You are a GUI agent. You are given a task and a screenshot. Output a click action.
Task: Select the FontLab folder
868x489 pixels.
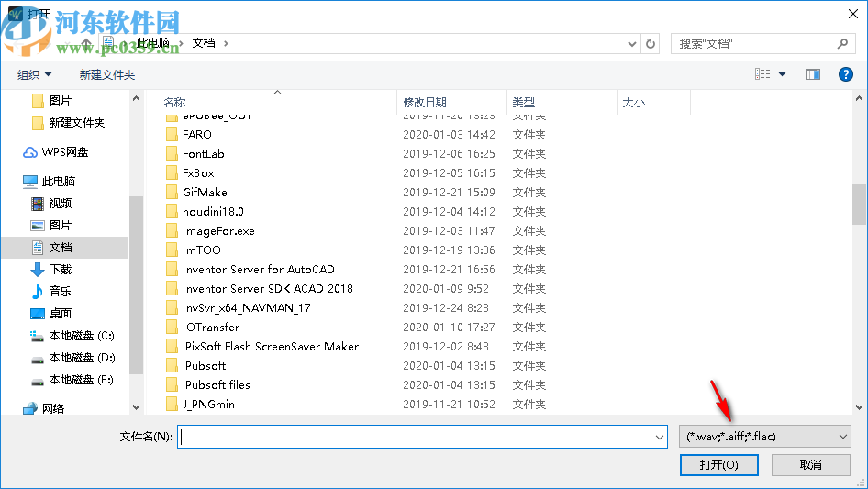[203, 154]
